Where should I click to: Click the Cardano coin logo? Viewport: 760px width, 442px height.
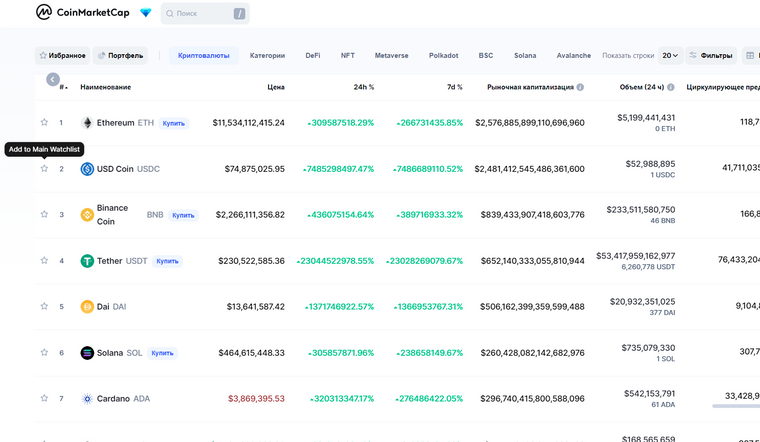pos(87,398)
